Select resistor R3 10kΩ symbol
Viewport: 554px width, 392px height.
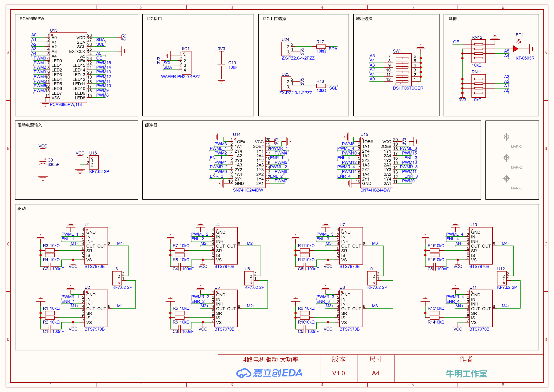pyautogui.click(x=50, y=250)
